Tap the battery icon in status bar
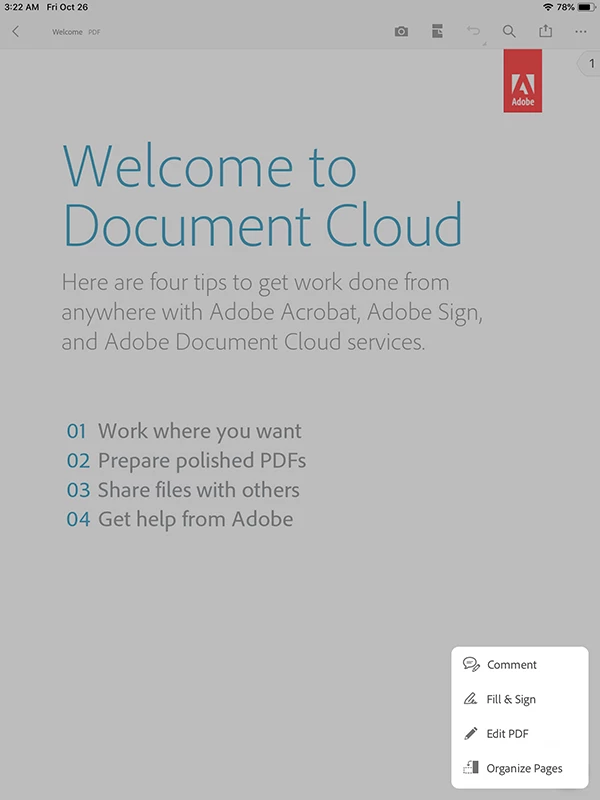 [x=587, y=7]
